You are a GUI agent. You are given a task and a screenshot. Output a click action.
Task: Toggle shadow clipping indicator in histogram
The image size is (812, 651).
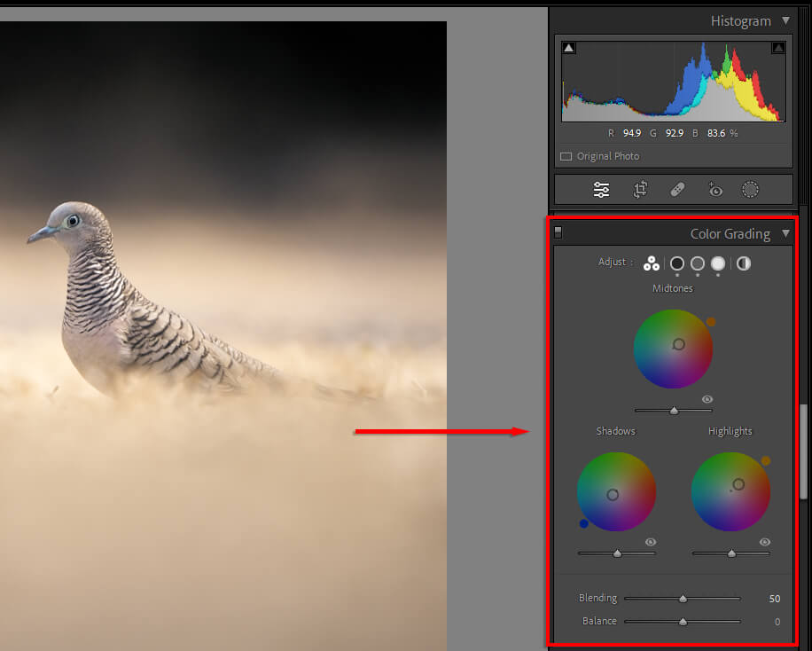coord(569,48)
